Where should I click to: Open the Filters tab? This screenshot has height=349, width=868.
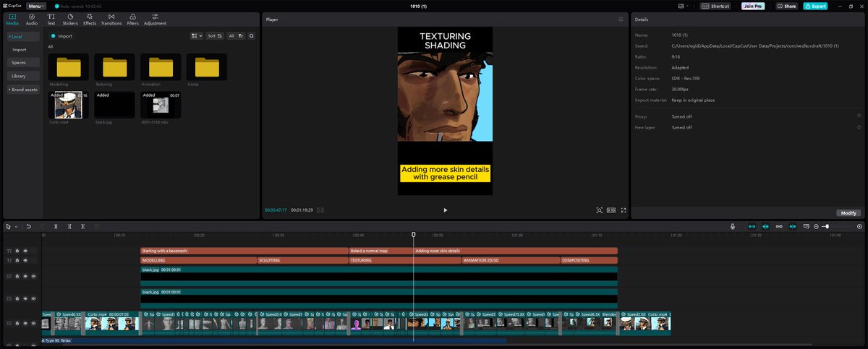click(x=133, y=19)
